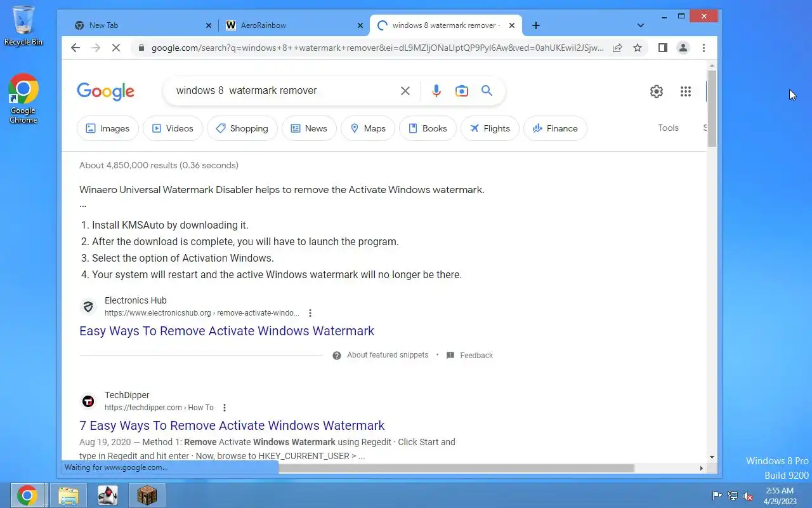Stop loading the page with the X button
The image size is (812, 508).
pos(116,48)
